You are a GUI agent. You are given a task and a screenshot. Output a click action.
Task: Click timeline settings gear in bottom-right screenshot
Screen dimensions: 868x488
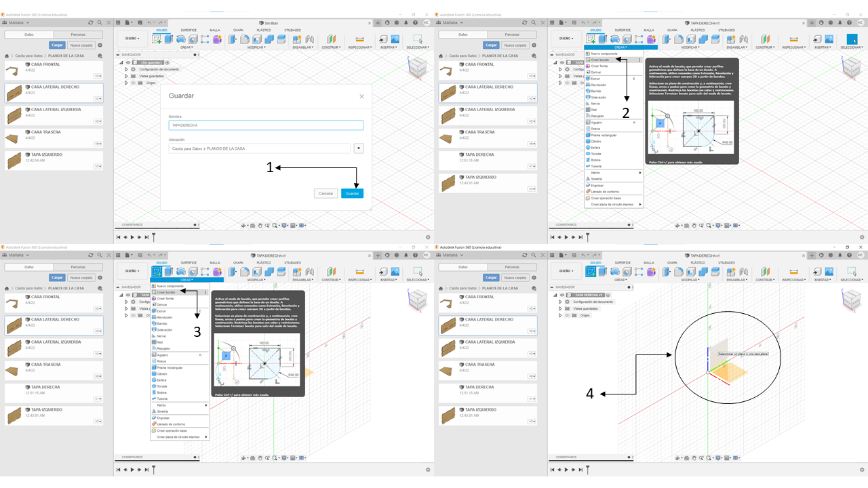click(862, 470)
